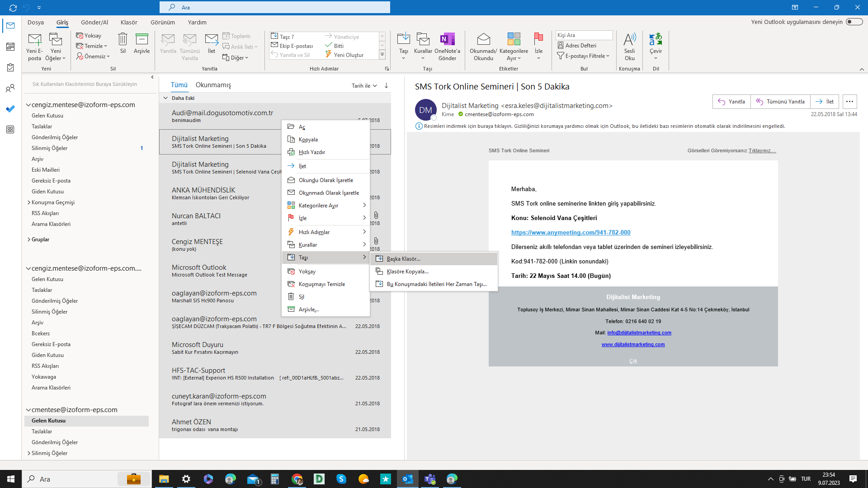Collapse the ribbon with arrow
This screenshot has width=868, height=488.
[862, 69]
